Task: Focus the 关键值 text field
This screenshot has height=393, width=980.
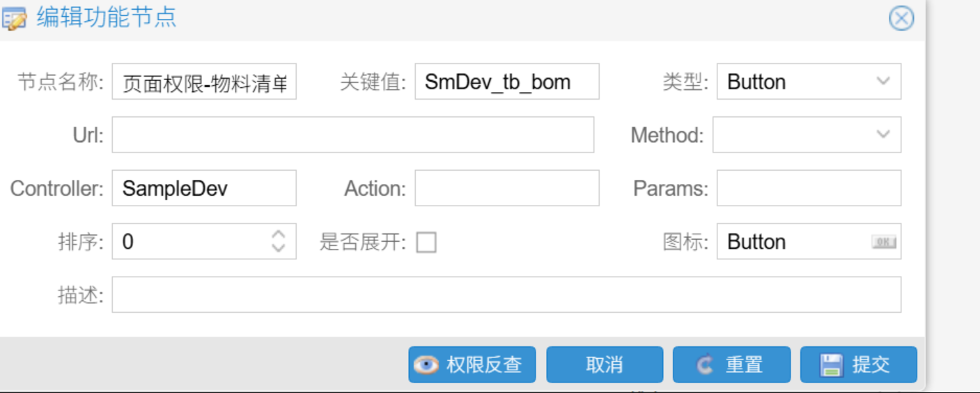Action: coord(506,82)
